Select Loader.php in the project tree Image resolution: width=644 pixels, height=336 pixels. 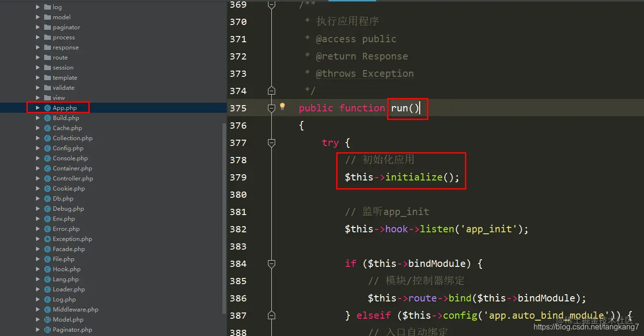tap(69, 289)
